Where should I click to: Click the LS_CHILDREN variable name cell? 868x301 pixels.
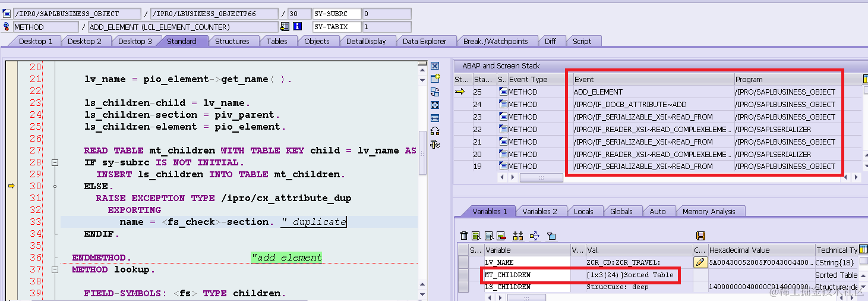[x=528, y=287]
